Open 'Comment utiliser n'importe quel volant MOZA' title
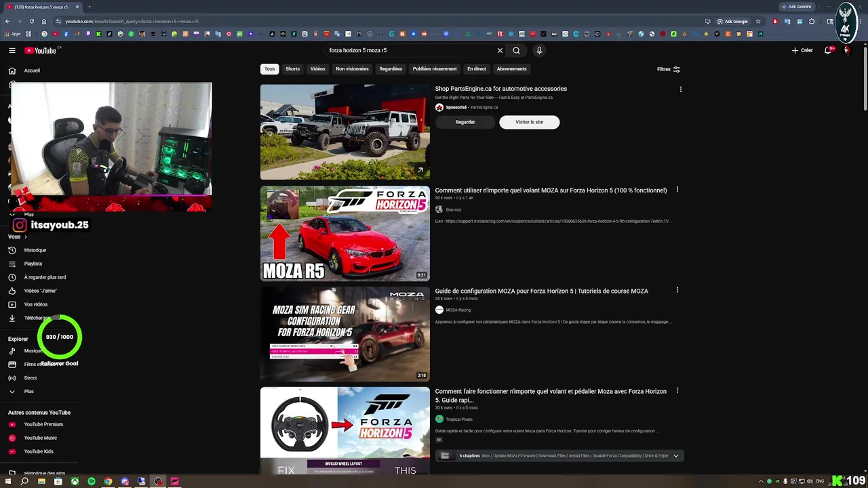868x488 pixels. click(551, 190)
